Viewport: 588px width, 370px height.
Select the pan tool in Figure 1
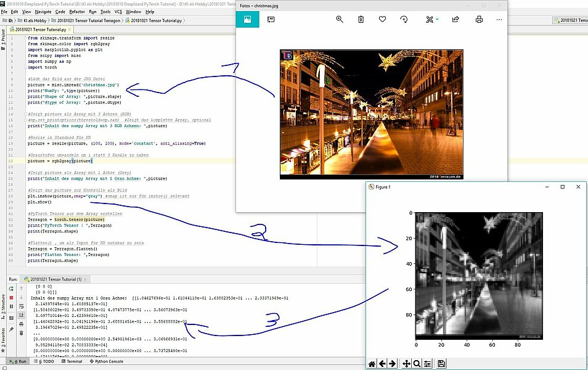(x=407, y=364)
